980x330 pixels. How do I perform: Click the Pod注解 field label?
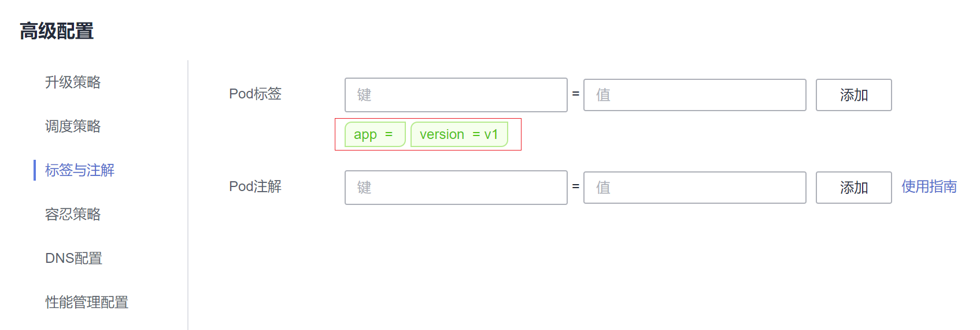[255, 186]
